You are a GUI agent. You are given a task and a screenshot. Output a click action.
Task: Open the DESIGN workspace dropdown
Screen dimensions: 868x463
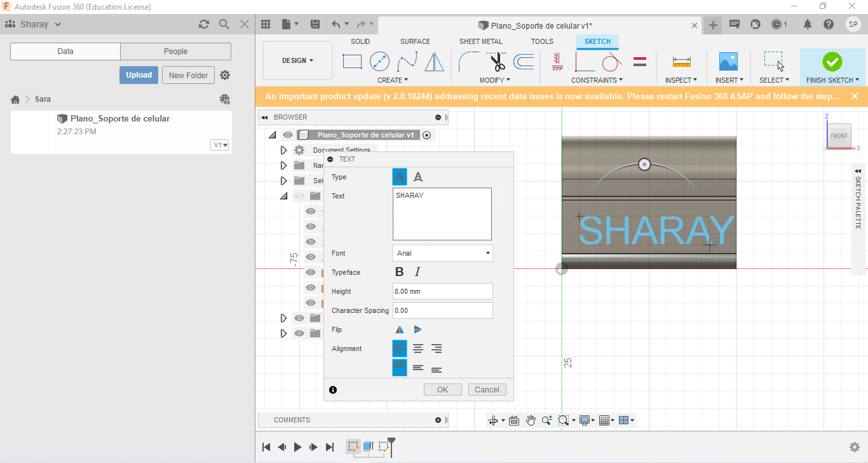tap(297, 60)
